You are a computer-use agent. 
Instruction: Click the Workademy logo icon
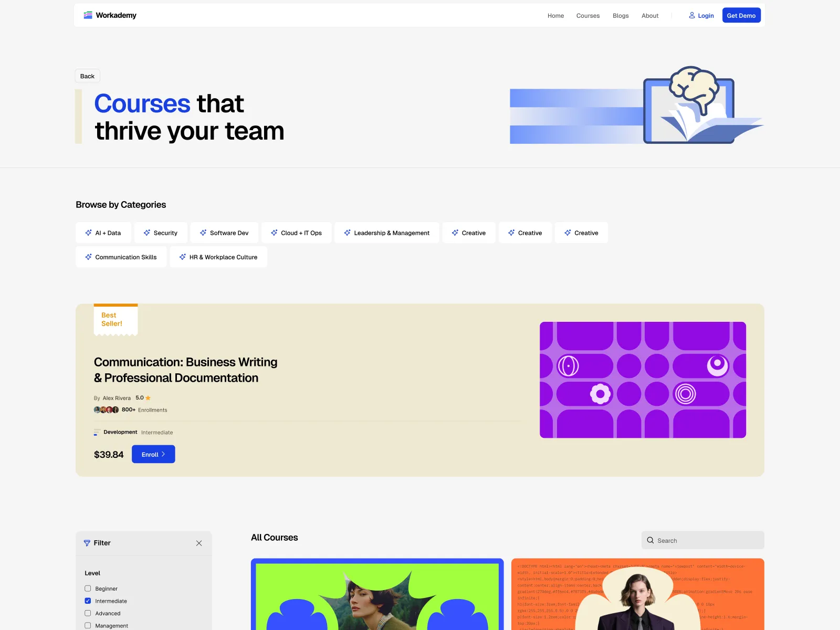point(88,15)
